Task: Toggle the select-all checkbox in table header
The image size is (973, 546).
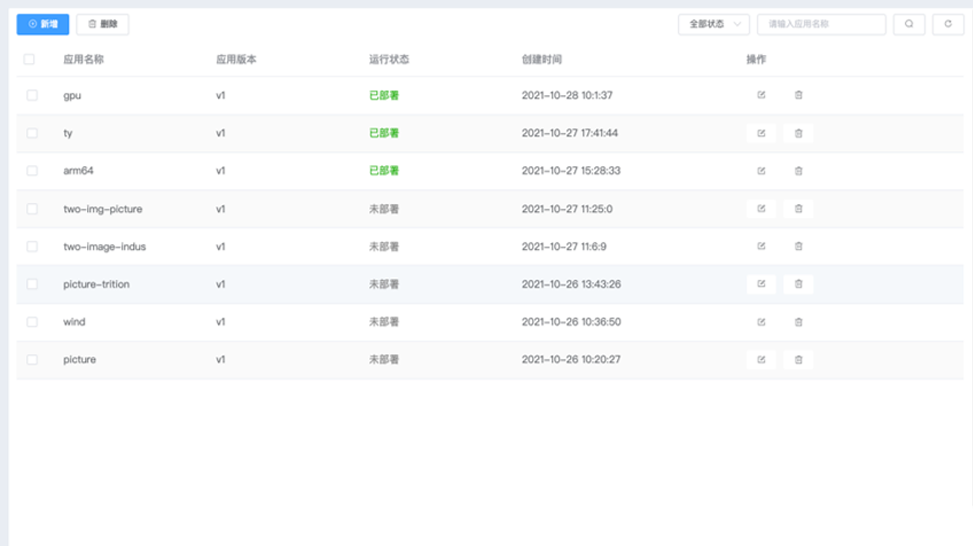Action: pos(29,59)
